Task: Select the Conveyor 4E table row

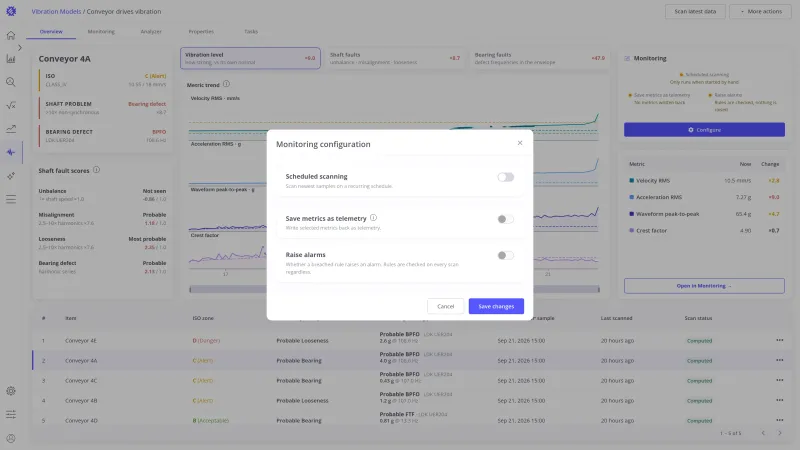Action: coord(411,340)
